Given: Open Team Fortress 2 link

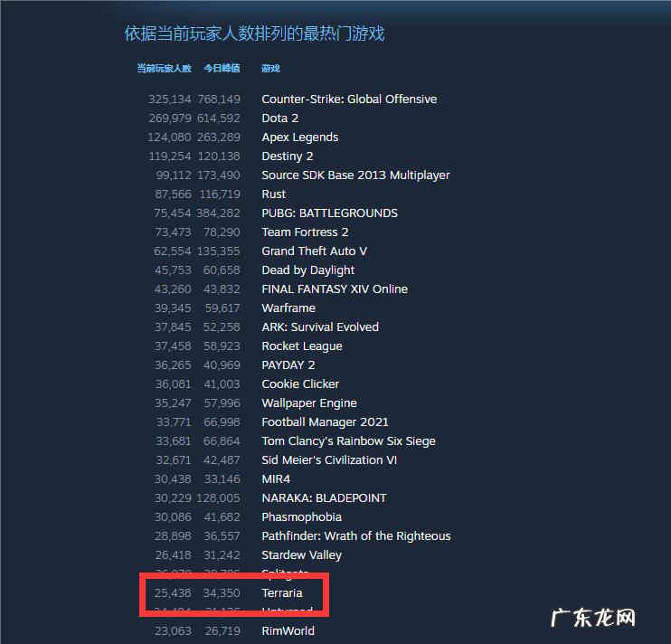Looking at the screenshot, I should [305, 232].
